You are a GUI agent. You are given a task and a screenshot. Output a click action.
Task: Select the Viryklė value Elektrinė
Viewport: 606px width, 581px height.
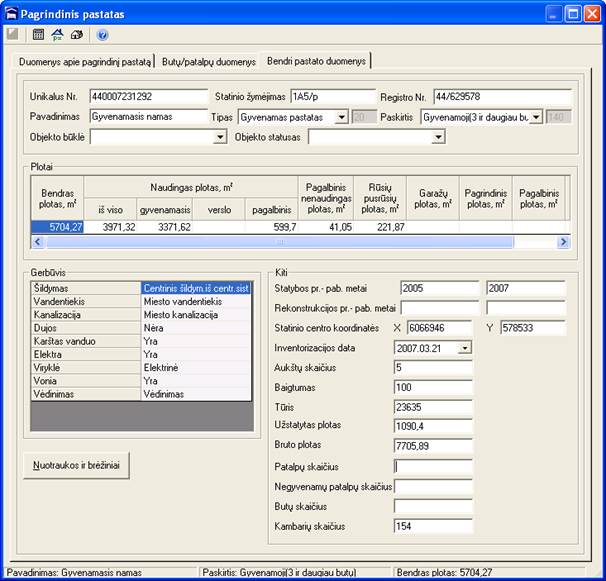pos(196,367)
